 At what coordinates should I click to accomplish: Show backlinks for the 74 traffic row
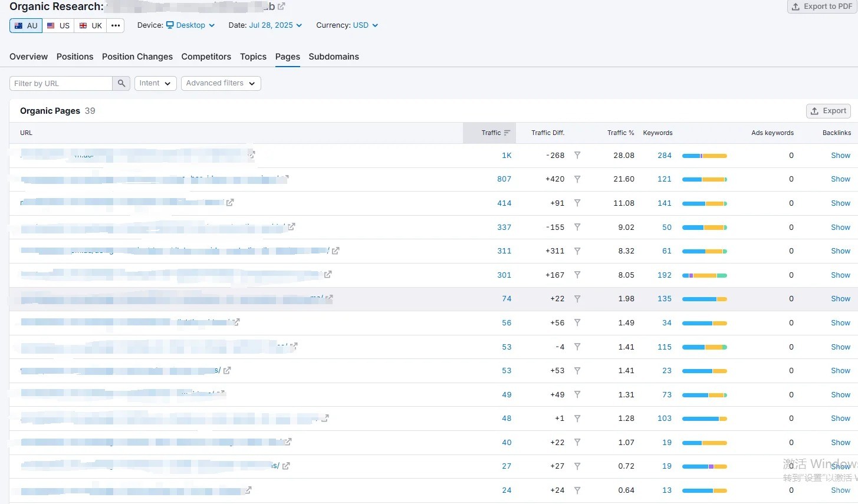[840, 299]
